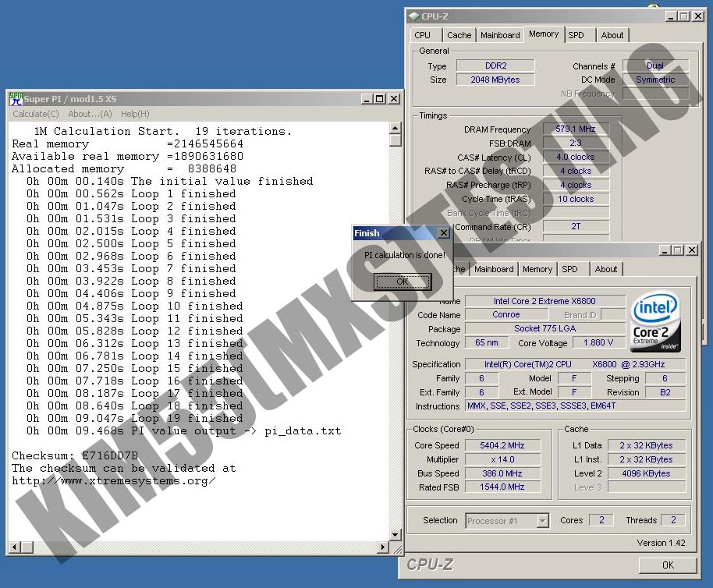Open the Mainboard tab in the CPU-Z Memory window
Viewport: 713px width, 588px height.
click(x=500, y=35)
